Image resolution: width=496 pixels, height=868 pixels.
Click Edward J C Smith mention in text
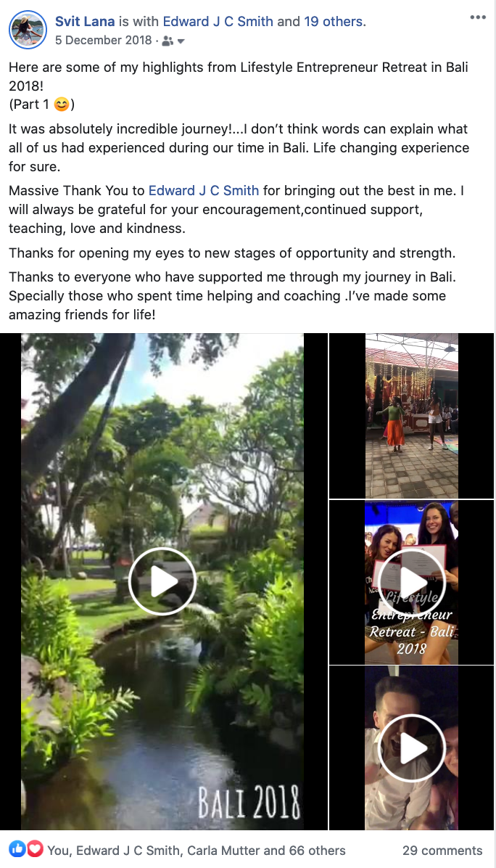coord(204,190)
